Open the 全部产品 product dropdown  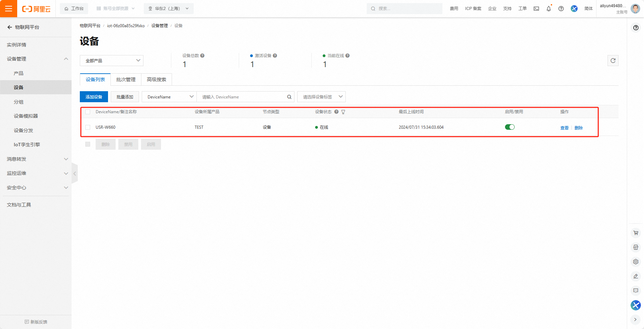tap(111, 61)
